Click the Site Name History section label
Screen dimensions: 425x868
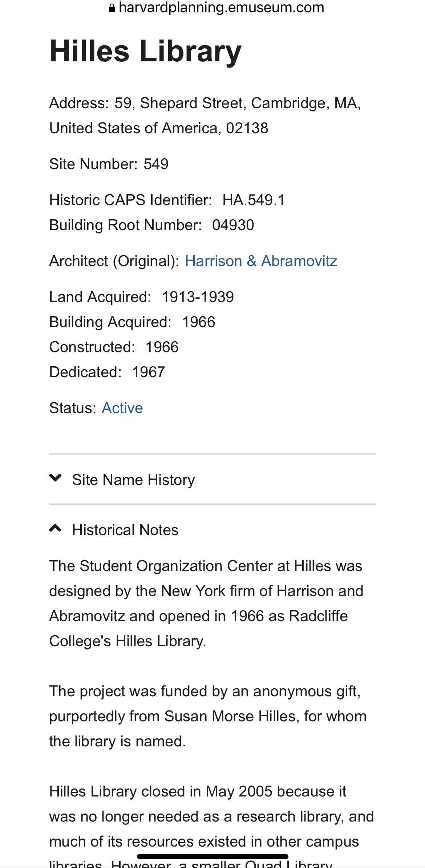pyautogui.click(x=133, y=480)
